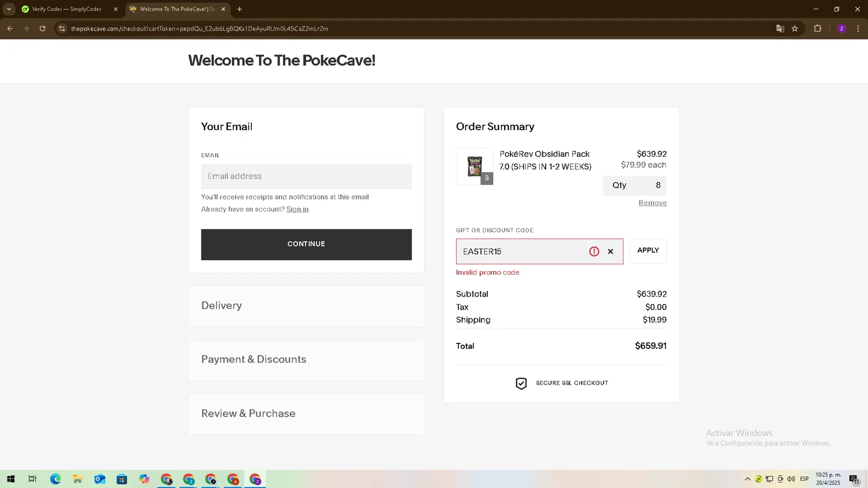Click the ESP language indicator
This screenshot has height=488, width=868.
tap(804, 479)
